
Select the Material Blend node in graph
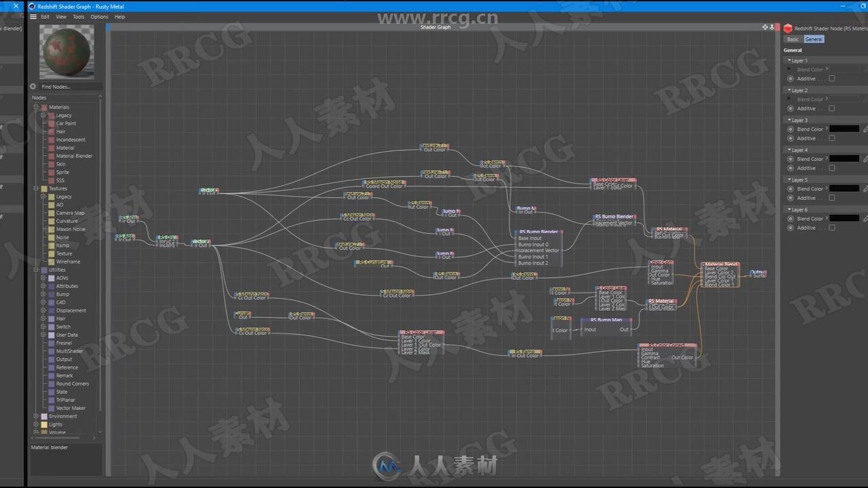tap(720, 274)
